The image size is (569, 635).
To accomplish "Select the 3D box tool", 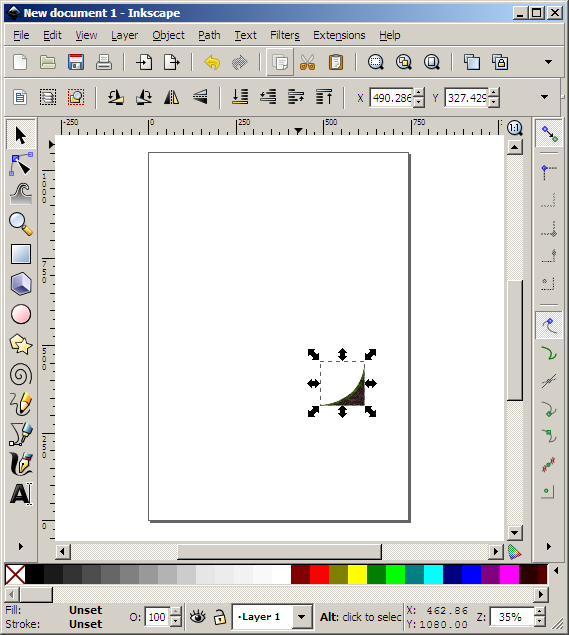I will click(x=21, y=283).
